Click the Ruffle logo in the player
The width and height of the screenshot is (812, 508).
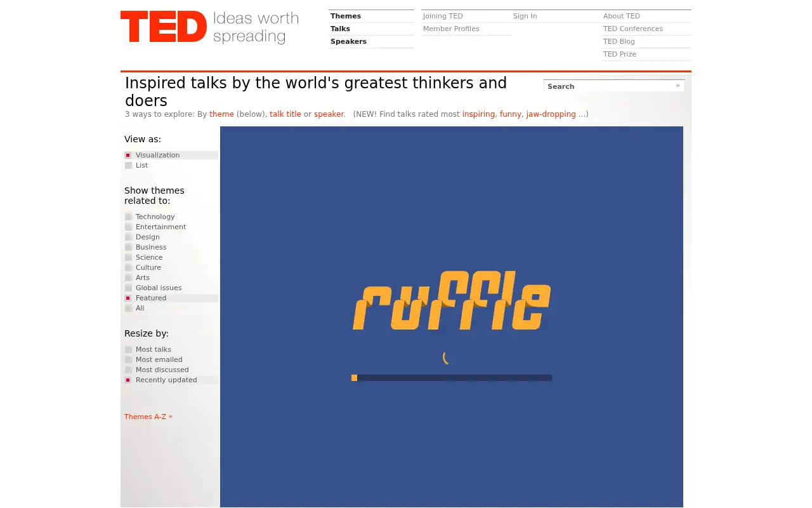[x=452, y=300]
